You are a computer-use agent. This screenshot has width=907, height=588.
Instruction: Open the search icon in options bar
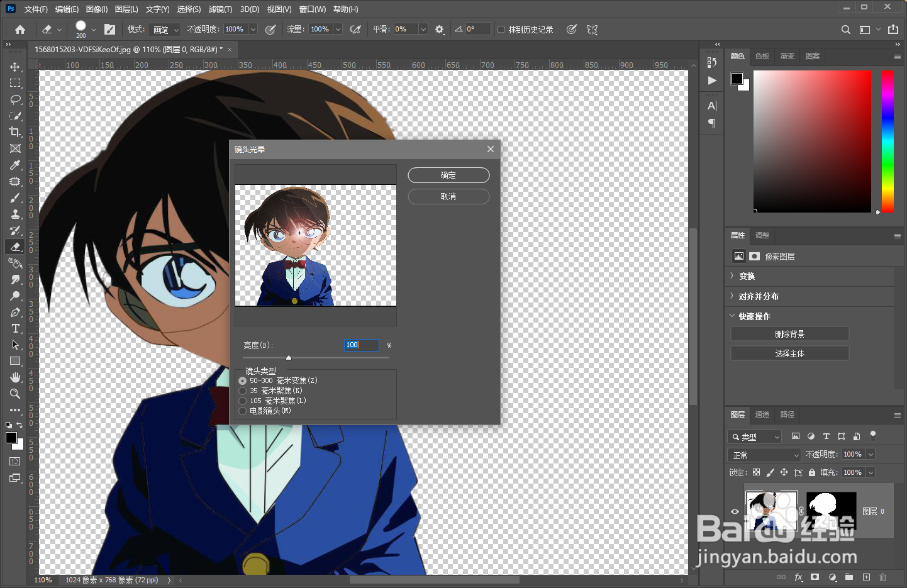coord(846,30)
